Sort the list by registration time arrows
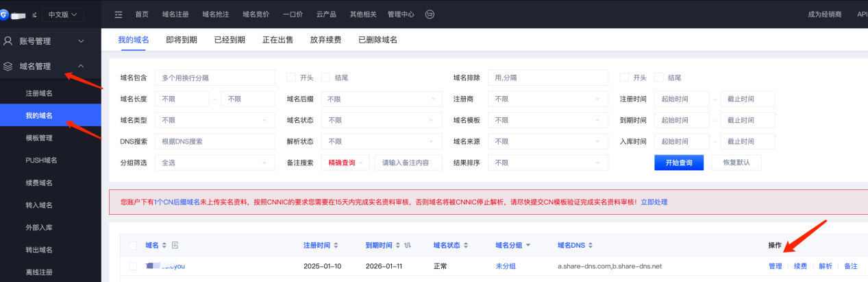The width and height of the screenshot is (868, 282). click(x=336, y=245)
